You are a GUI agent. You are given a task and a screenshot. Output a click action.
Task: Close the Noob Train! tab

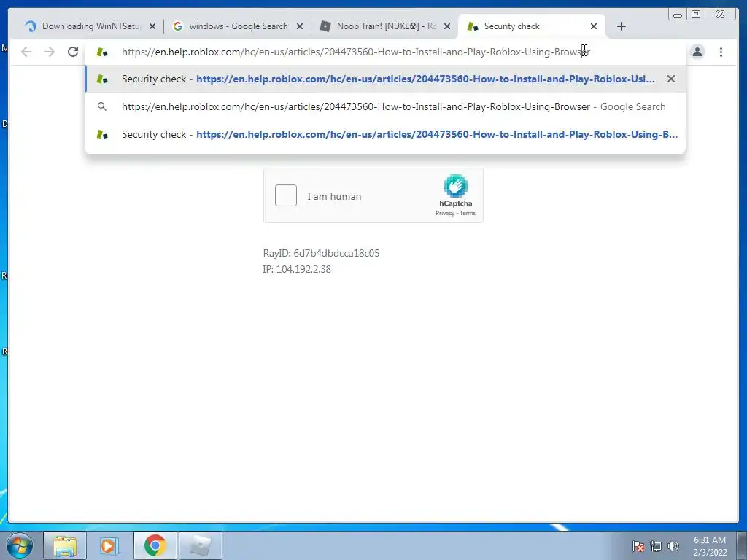447,27
